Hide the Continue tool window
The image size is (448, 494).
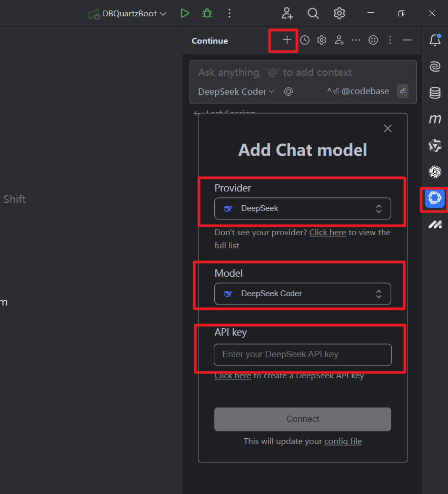click(x=407, y=40)
